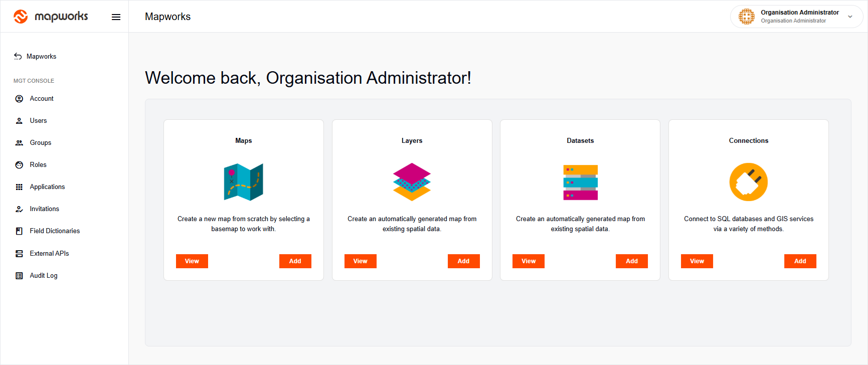View existing Datasets
Screen dimensions: 868x365
[x=529, y=261]
